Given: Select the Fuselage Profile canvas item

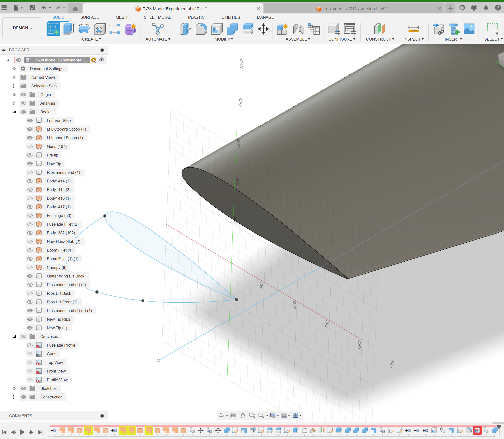Looking at the screenshot, I should click(61, 345).
